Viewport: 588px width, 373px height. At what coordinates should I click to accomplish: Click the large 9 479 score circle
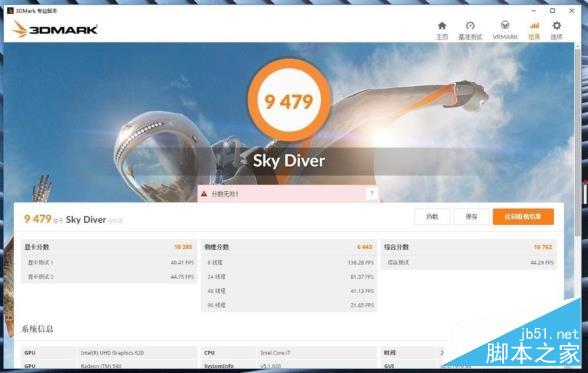(x=289, y=101)
